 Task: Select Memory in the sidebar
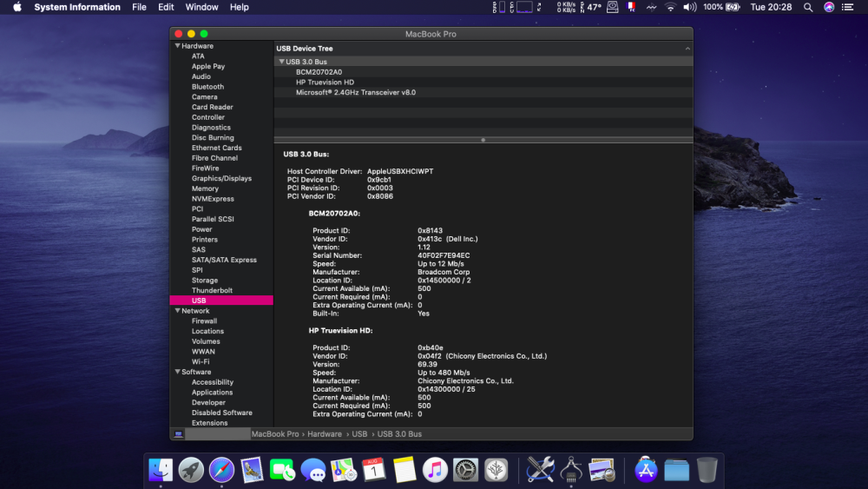pos(205,188)
